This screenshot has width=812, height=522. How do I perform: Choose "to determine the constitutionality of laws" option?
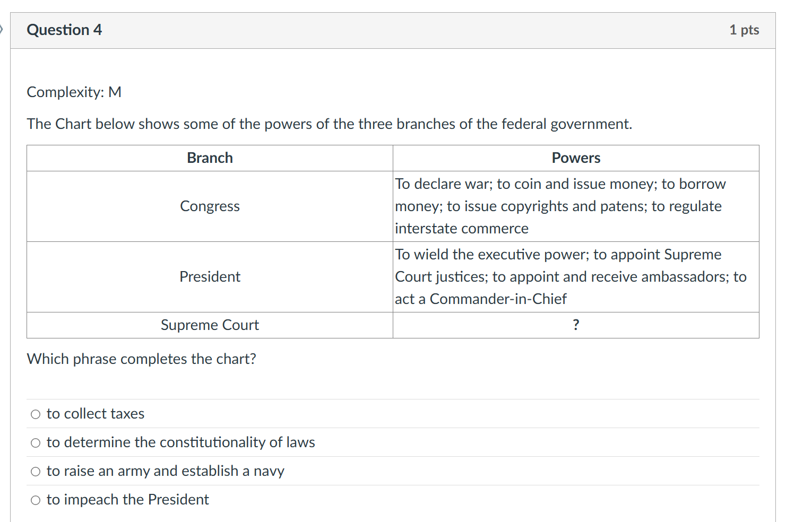pos(35,442)
